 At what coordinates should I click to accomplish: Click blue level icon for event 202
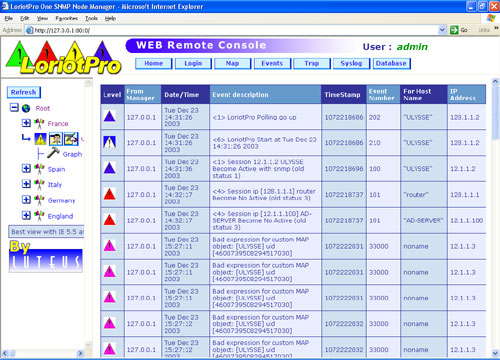pyautogui.click(x=110, y=116)
